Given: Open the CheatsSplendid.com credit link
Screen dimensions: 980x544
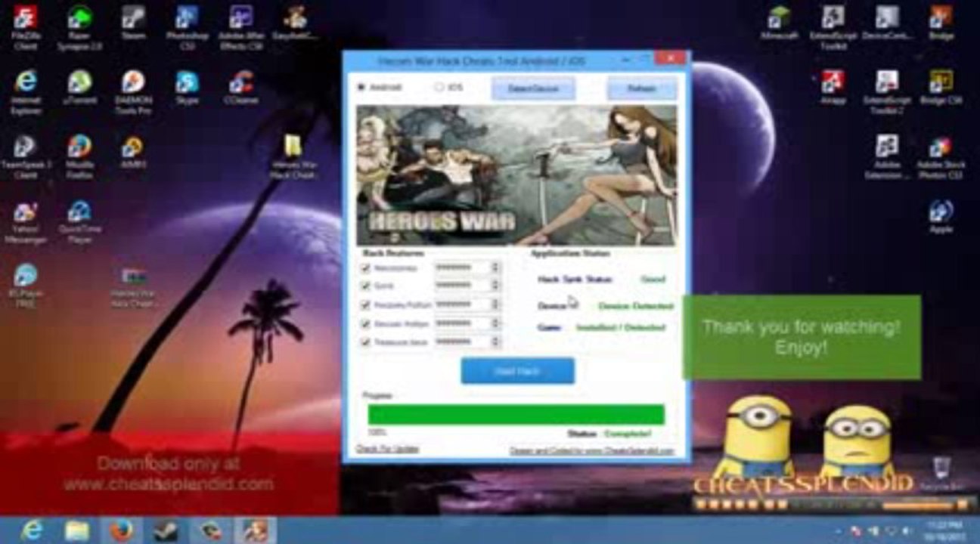Looking at the screenshot, I should point(591,450).
